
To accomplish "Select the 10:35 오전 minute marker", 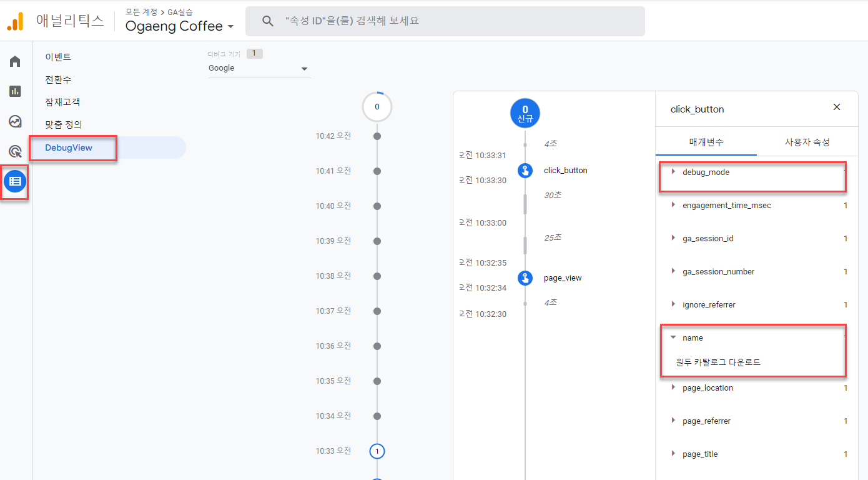I will pyautogui.click(x=377, y=381).
